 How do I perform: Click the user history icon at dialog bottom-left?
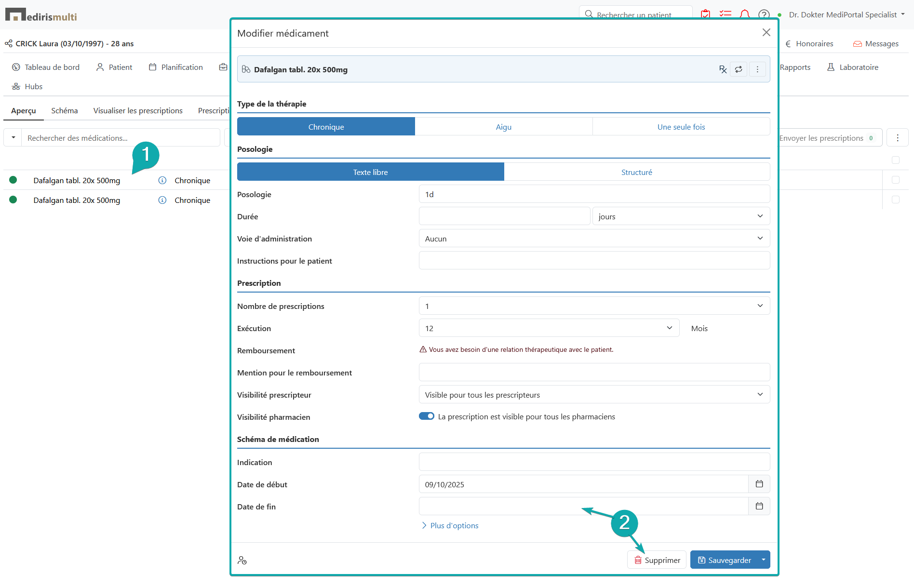point(242,560)
